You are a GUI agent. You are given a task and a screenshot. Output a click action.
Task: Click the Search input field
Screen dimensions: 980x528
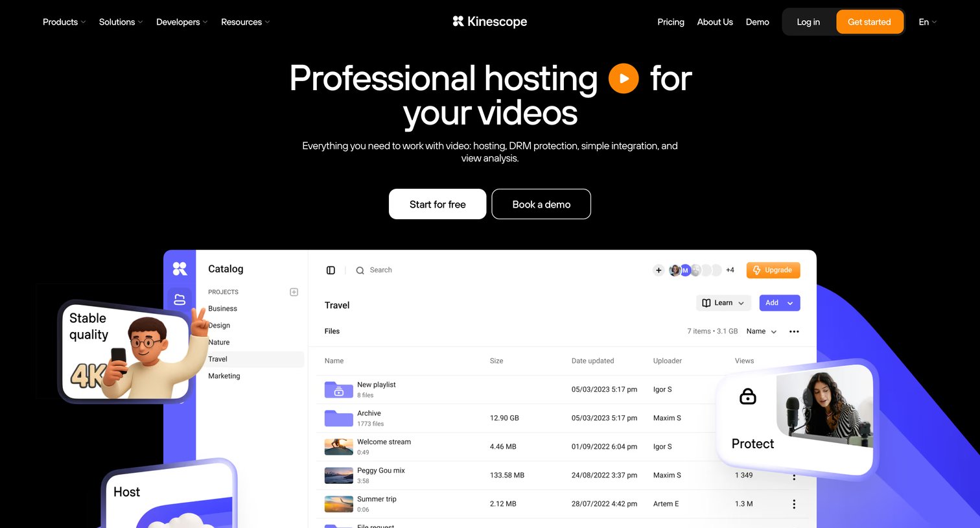pos(381,270)
